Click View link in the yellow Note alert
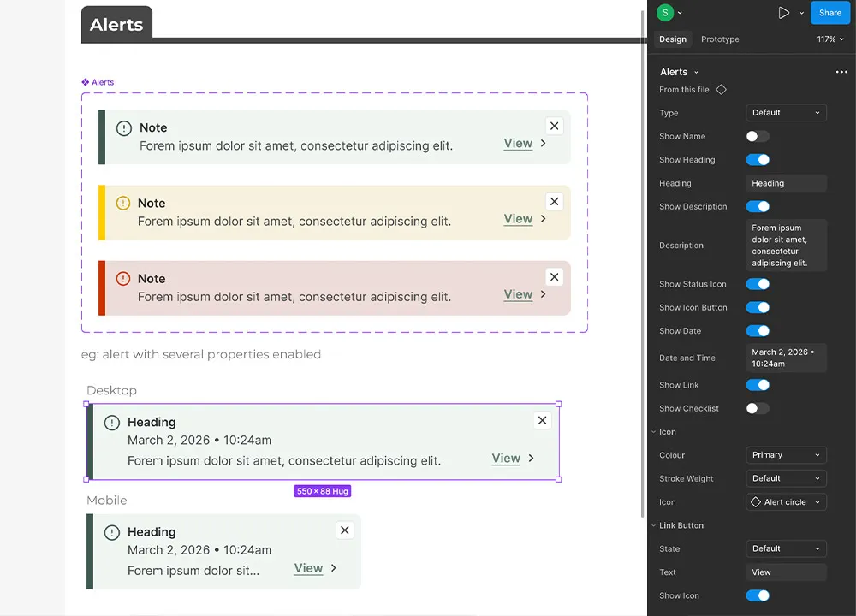This screenshot has height=616, width=856. click(x=518, y=219)
